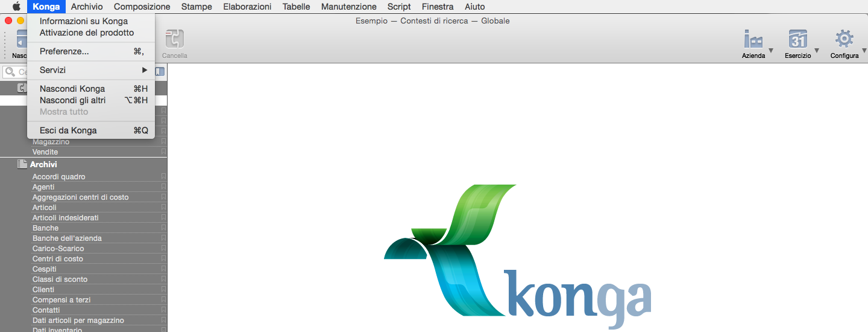The height and width of the screenshot is (332, 868).
Task: Click the Azienda factory icon
Action: (x=753, y=40)
